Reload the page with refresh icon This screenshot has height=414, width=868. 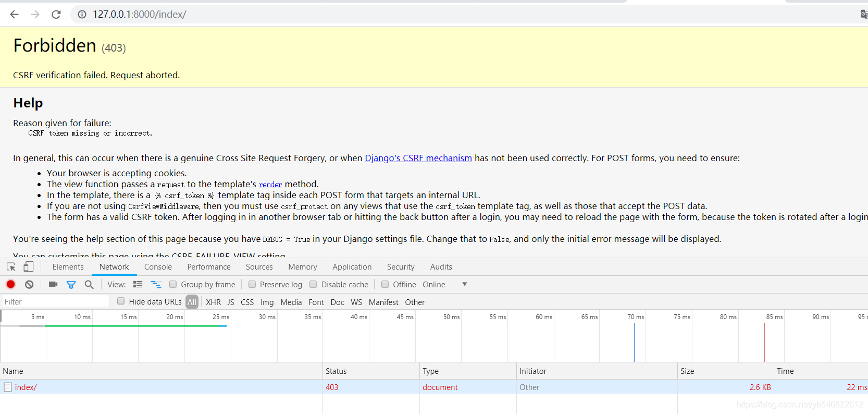click(56, 15)
